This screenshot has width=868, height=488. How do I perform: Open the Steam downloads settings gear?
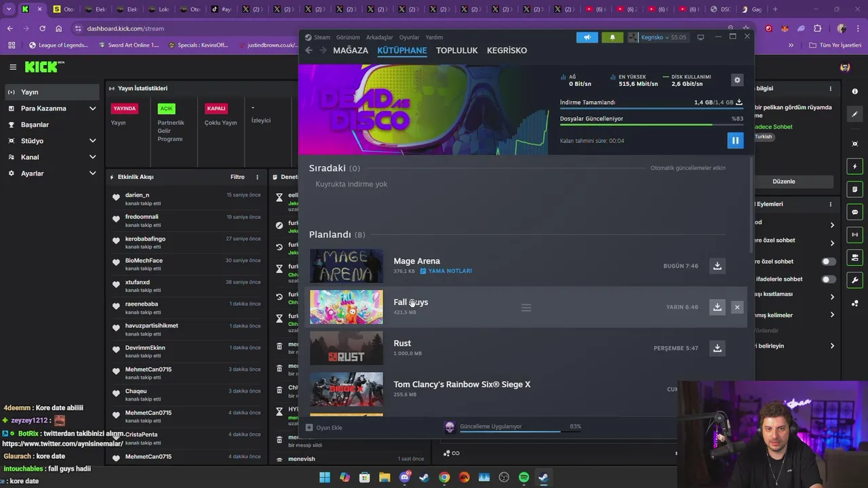pos(737,80)
